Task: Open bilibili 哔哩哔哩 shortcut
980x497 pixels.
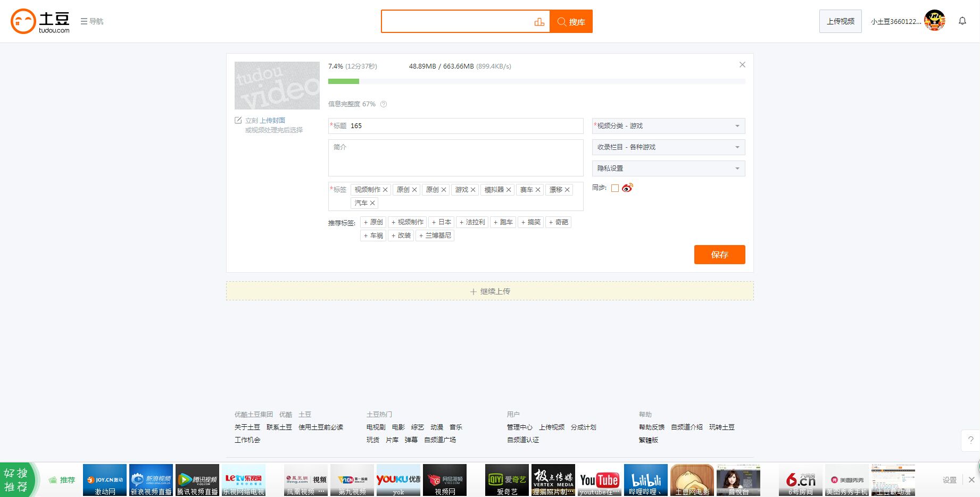Action: [x=646, y=480]
